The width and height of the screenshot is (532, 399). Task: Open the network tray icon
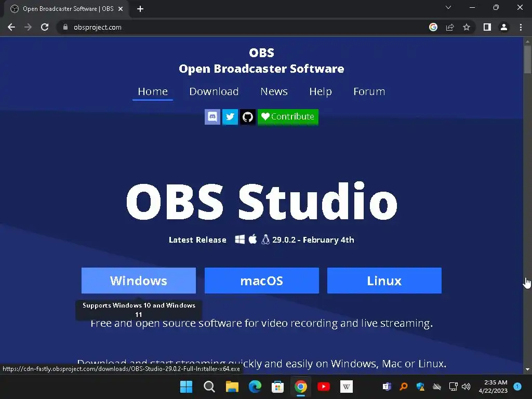pos(453,387)
